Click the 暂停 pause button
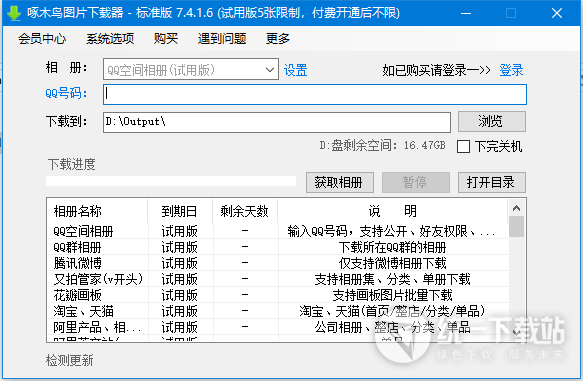The image size is (583, 381). pos(416,183)
